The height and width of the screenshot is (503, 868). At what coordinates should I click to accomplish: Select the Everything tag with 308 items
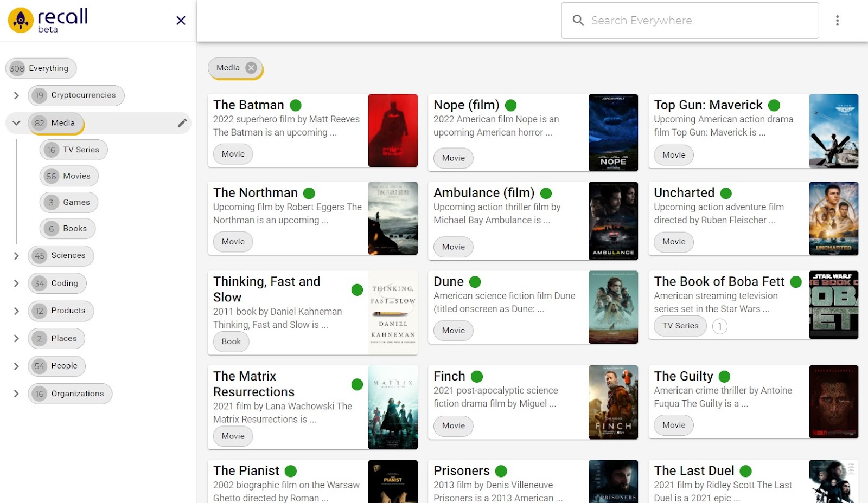click(x=41, y=68)
